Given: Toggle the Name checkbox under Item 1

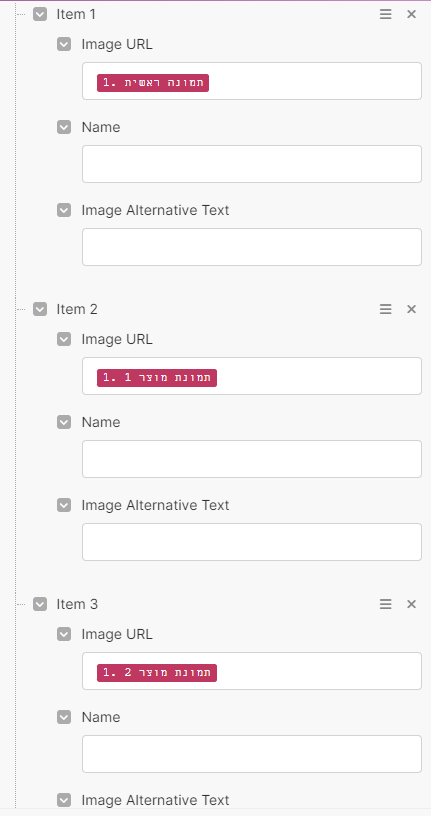Looking at the screenshot, I should point(64,127).
